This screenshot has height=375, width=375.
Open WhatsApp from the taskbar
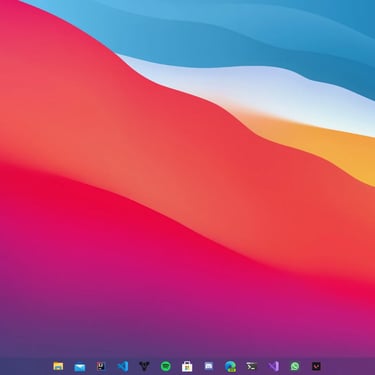click(x=295, y=366)
